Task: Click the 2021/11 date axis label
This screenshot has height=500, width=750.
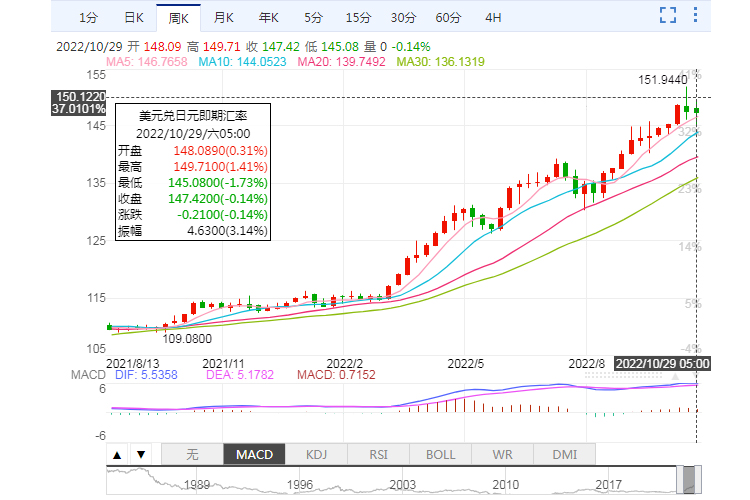Action: 223,364
